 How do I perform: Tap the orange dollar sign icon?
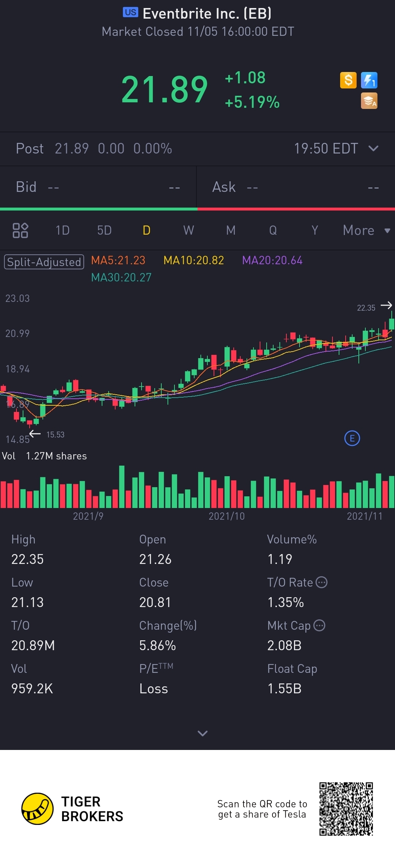coord(348,80)
